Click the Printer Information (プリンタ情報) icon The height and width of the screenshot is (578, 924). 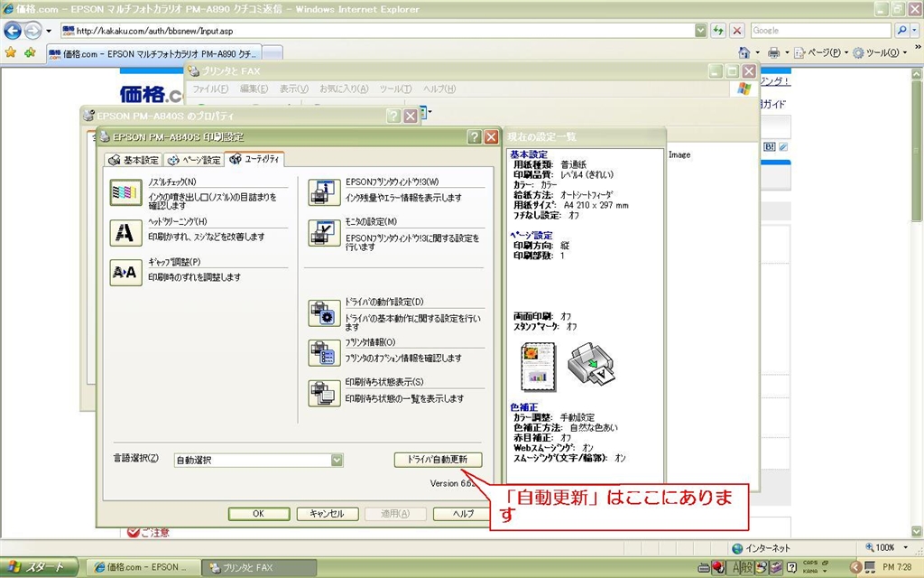pos(324,353)
